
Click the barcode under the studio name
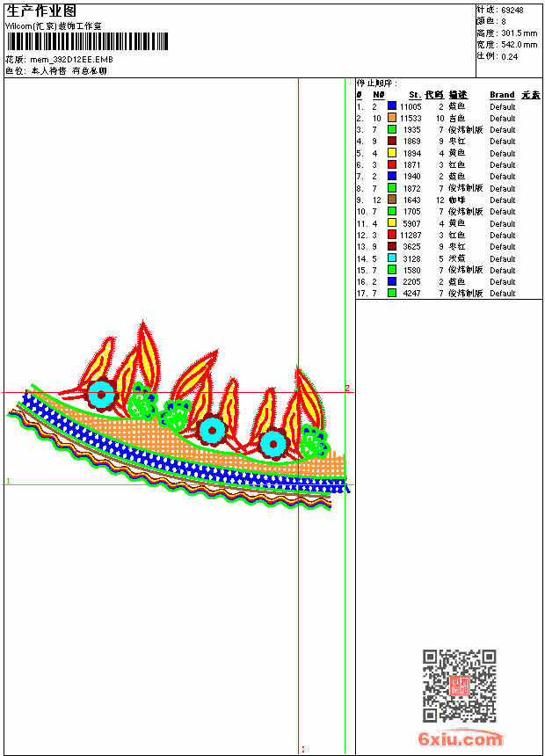[x=87, y=41]
